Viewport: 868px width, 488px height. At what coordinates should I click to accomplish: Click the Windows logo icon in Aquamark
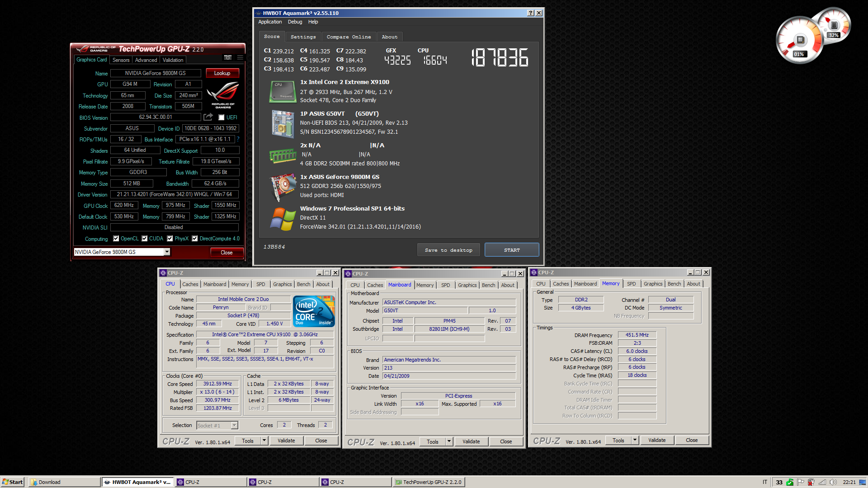283,219
